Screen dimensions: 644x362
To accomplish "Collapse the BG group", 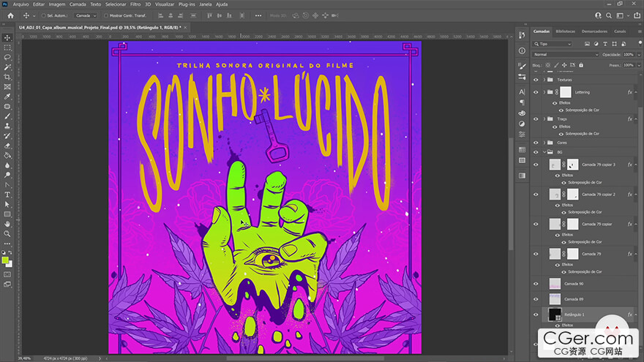I will tap(544, 152).
